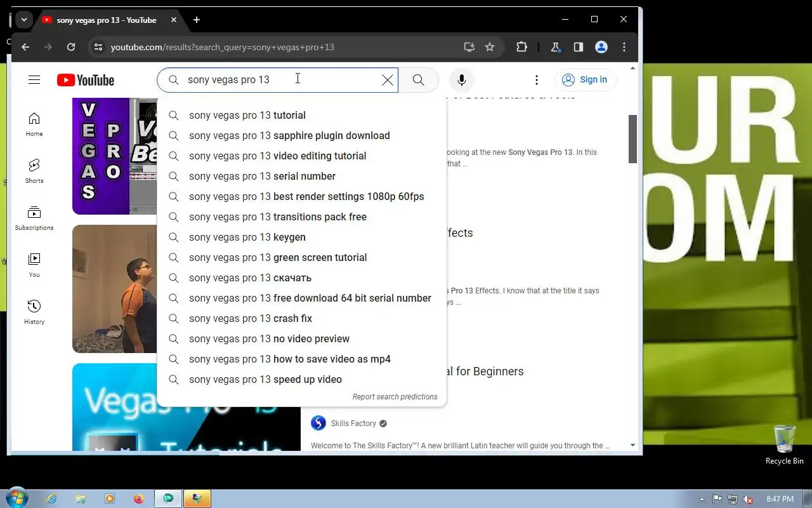Screen dimensions: 812x508
Task: Reload the page
Action: (71, 47)
